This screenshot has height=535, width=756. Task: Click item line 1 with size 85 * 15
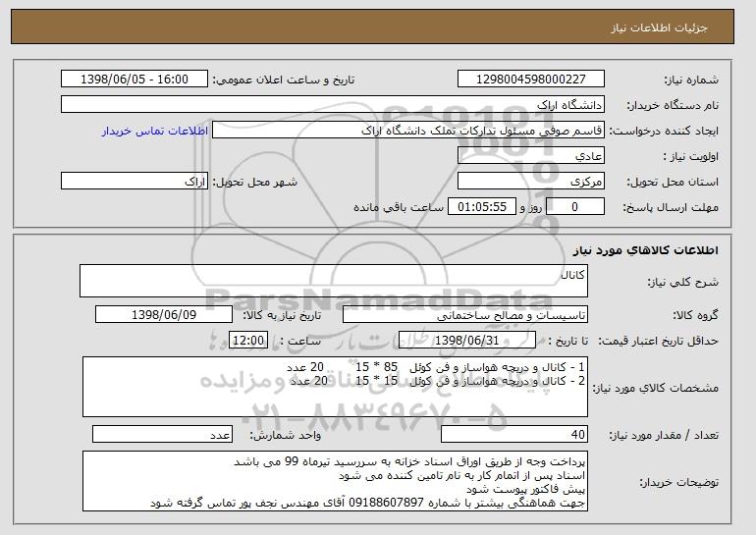click(x=435, y=367)
